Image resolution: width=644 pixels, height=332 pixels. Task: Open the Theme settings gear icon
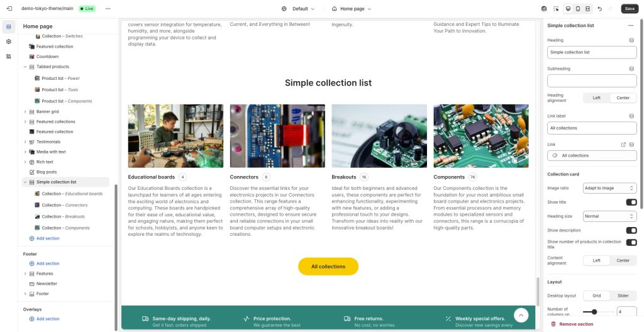pyautogui.click(x=9, y=41)
